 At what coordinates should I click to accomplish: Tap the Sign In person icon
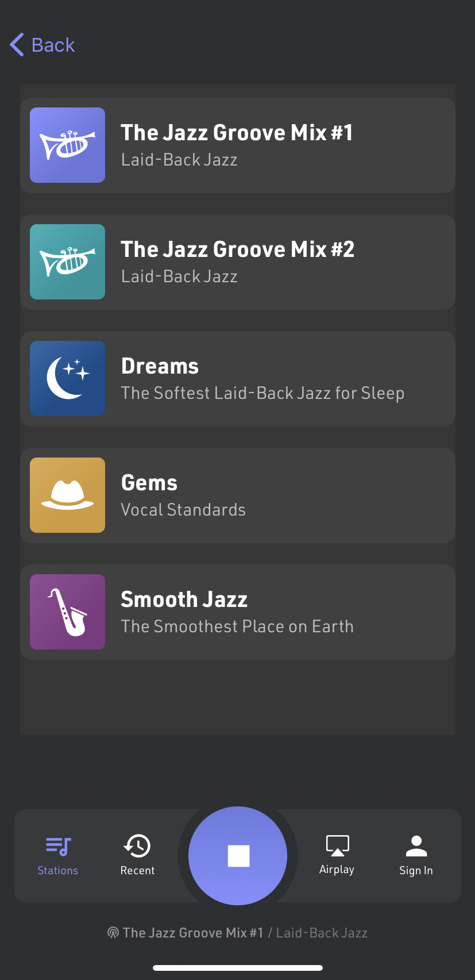[x=416, y=846]
